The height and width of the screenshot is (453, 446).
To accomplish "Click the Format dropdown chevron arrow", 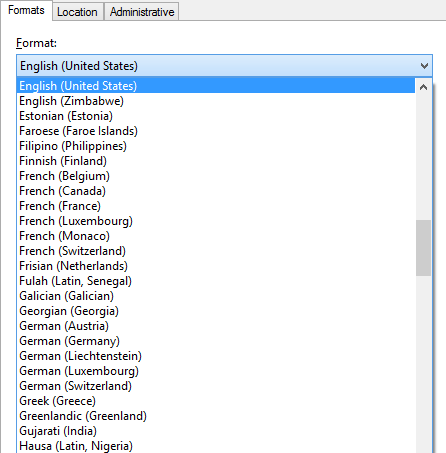I will click(x=424, y=66).
